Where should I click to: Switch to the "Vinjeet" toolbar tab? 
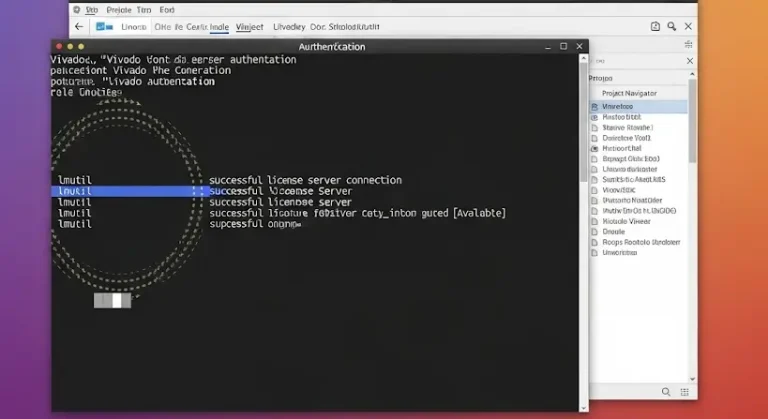(249, 27)
